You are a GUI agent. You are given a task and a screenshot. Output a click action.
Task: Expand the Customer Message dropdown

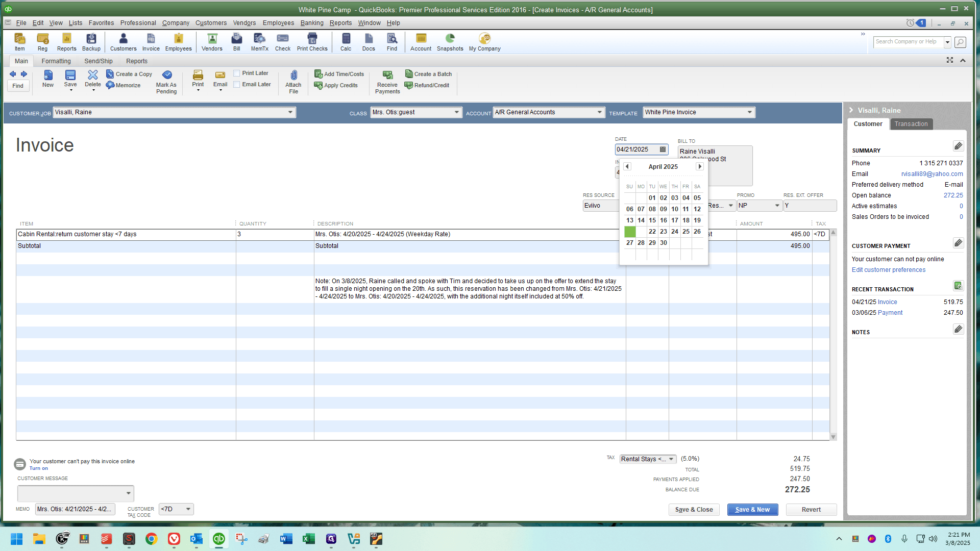pyautogui.click(x=128, y=493)
